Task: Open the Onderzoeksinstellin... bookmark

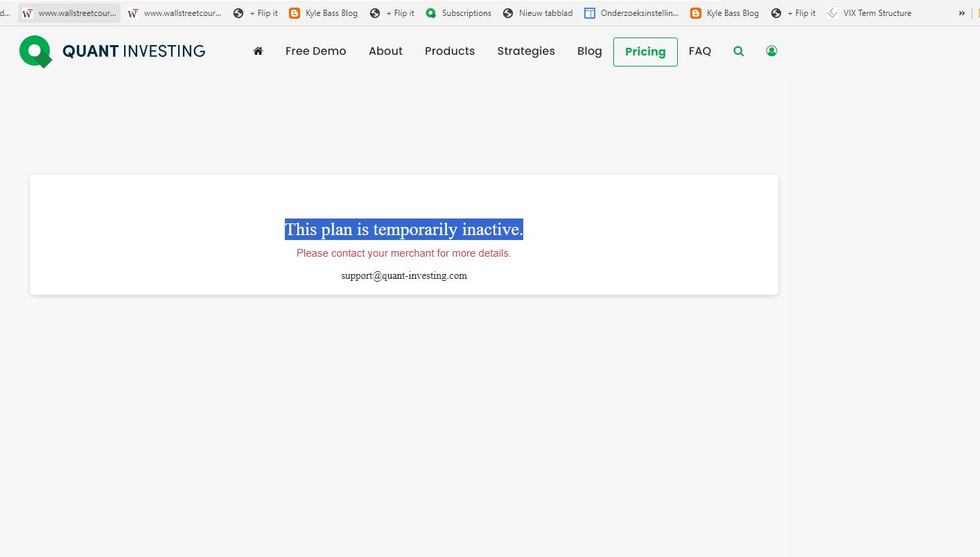Action: (x=632, y=13)
